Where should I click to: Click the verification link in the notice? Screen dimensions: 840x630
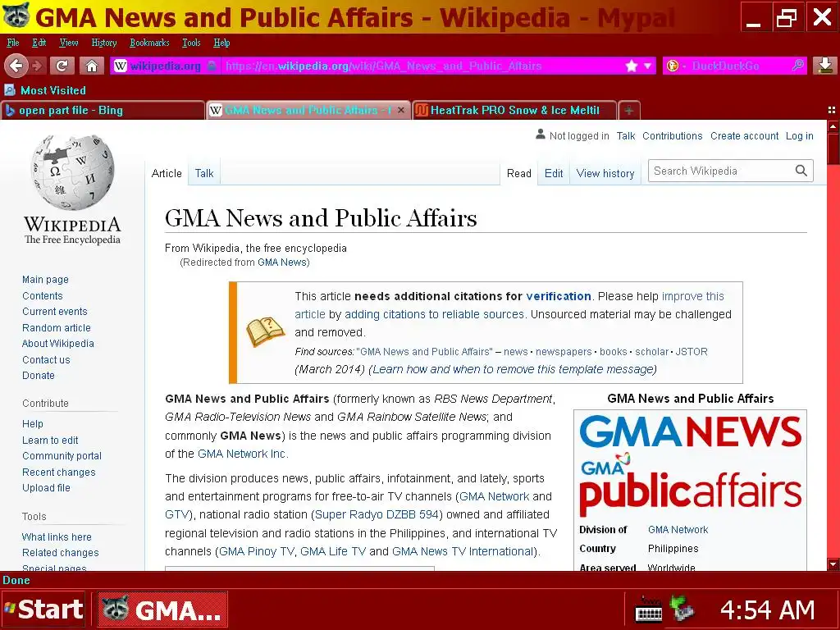click(x=558, y=296)
